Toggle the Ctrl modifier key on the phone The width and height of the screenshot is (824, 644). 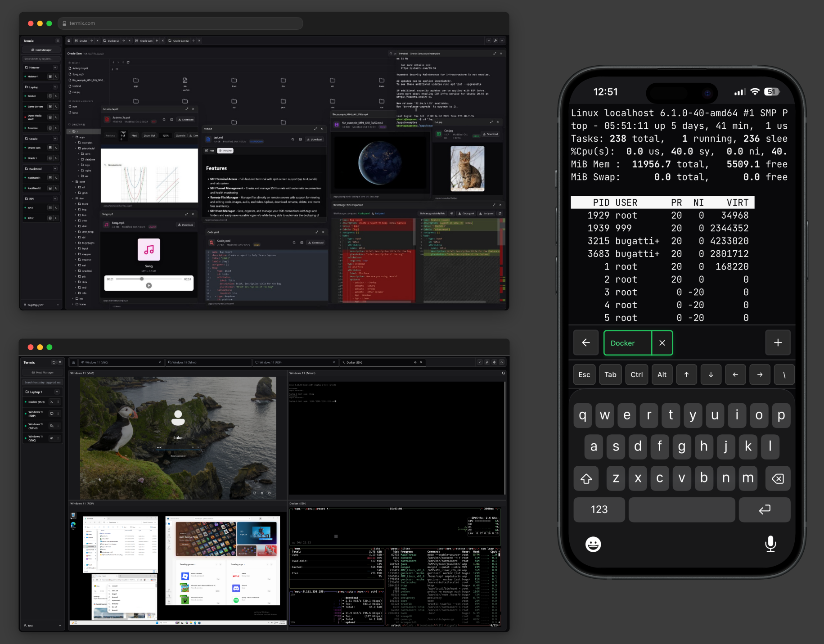pyautogui.click(x=636, y=374)
